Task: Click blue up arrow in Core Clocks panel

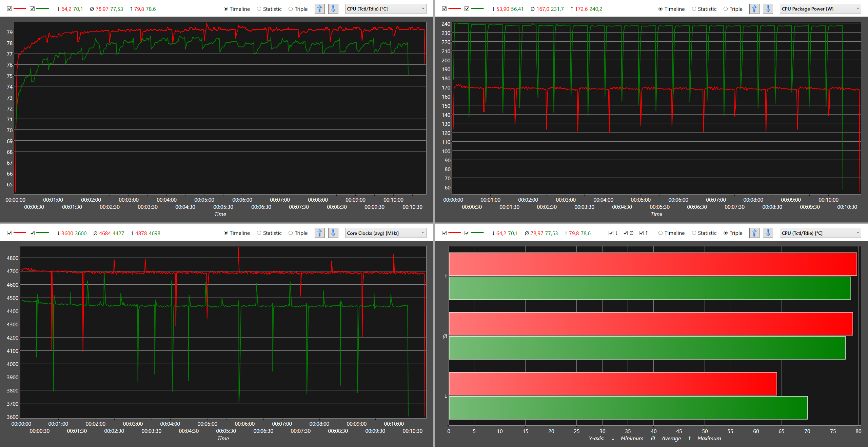Action: coord(319,233)
